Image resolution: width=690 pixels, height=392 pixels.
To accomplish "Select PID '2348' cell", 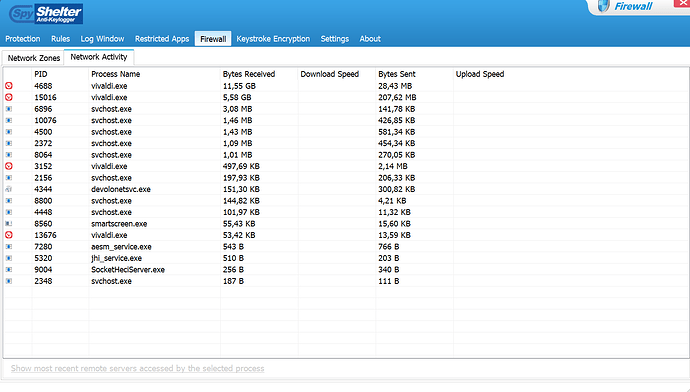I will [x=43, y=281].
